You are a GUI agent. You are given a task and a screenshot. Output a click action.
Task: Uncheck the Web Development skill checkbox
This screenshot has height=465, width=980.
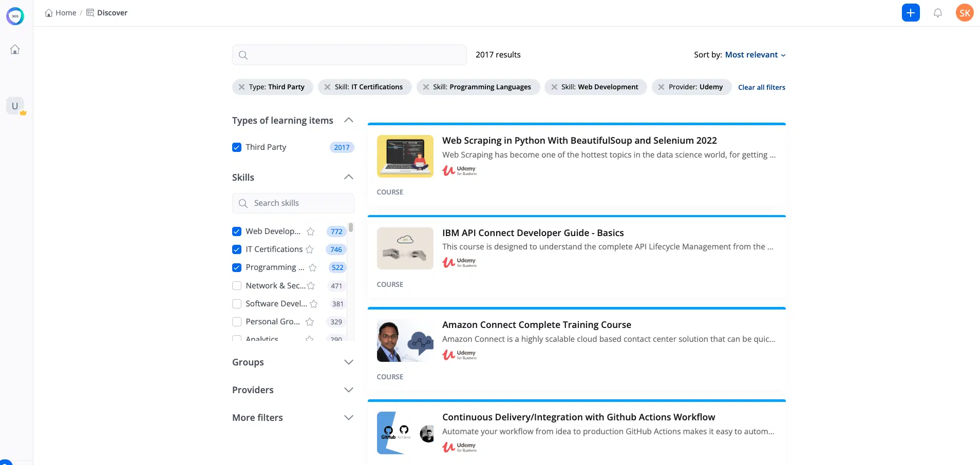point(237,231)
